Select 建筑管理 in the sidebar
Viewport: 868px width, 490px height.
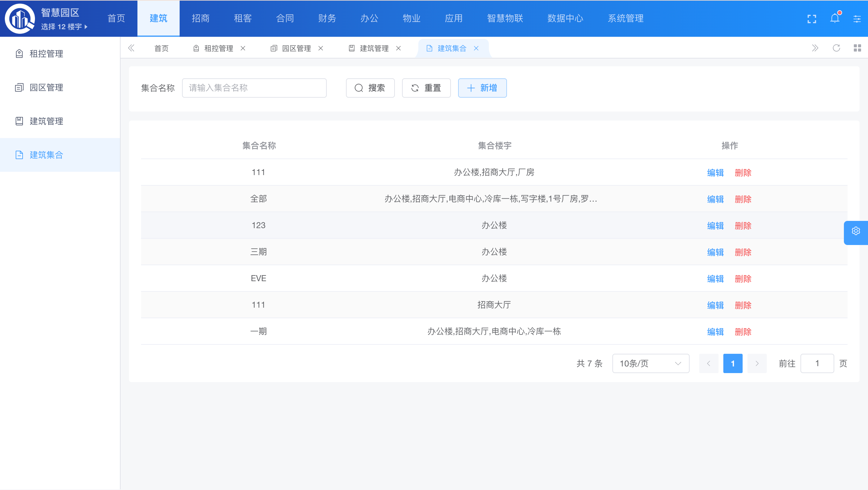click(x=46, y=121)
